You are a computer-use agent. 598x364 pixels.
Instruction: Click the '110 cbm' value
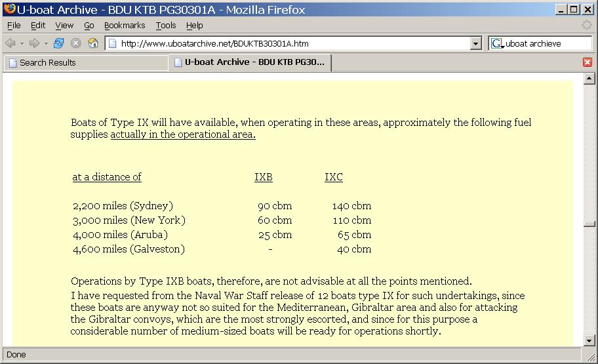coord(351,220)
